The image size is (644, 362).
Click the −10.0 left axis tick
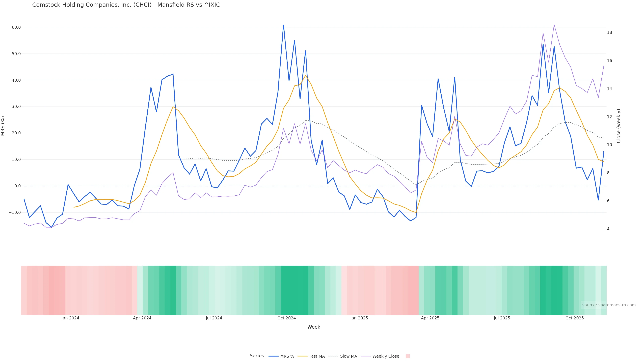pos(15,213)
